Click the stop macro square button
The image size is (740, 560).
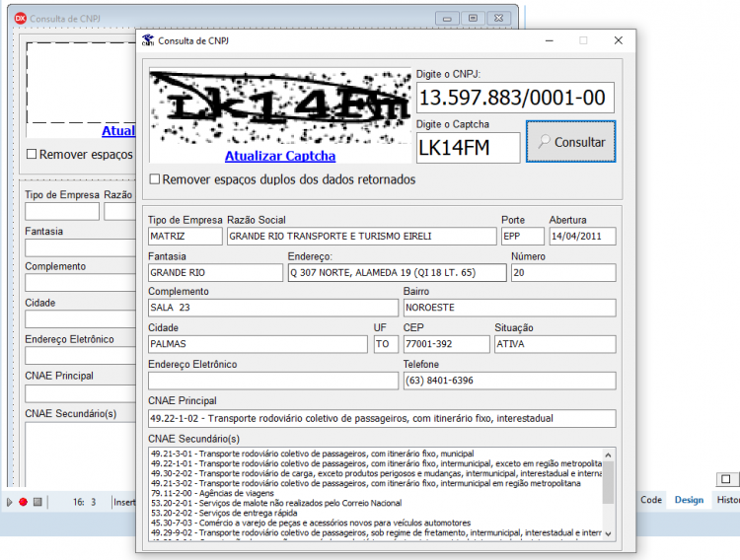37,502
